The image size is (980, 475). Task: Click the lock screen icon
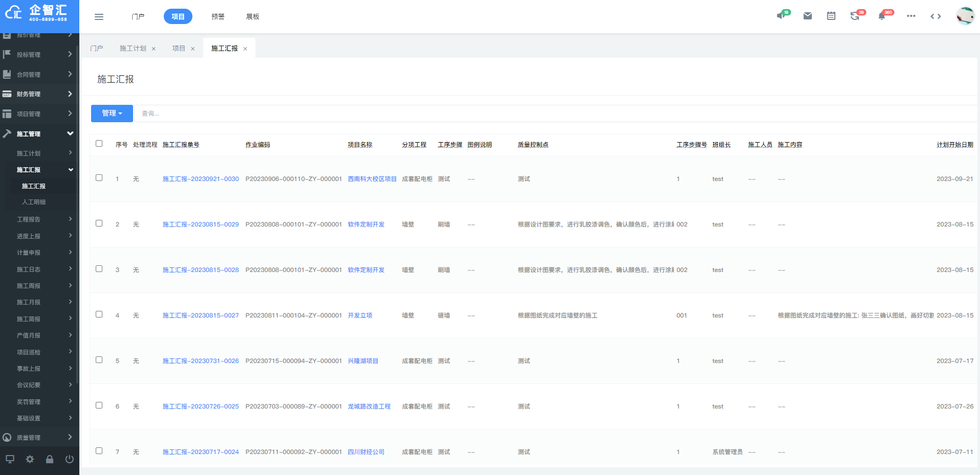tap(50, 459)
